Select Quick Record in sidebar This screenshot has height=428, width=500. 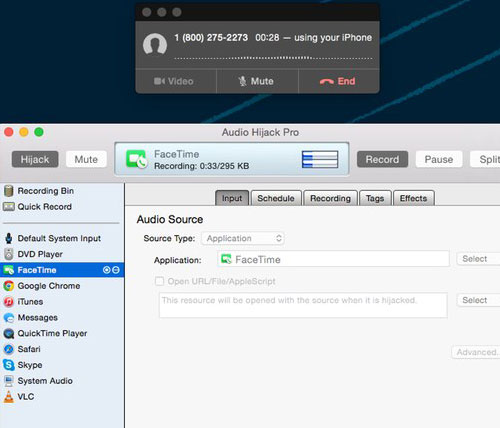[x=62, y=207]
